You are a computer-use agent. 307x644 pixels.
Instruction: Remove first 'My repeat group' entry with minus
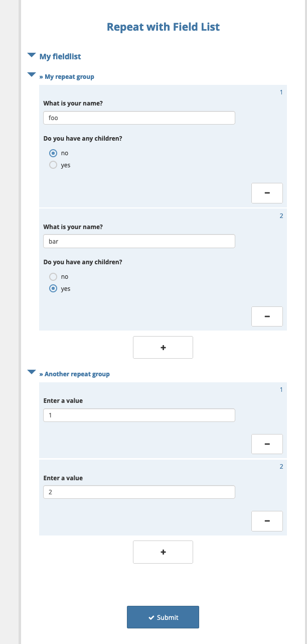(x=267, y=193)
